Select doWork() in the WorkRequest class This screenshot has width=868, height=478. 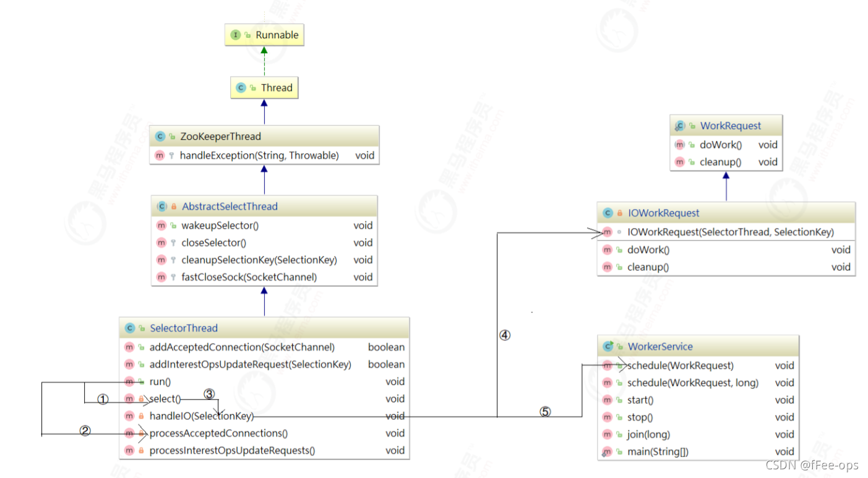coord(721,145)
